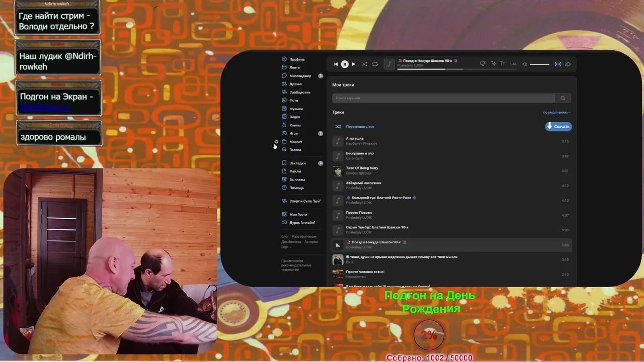Mute audio with the speaker icon
Image resolution: width=644 pixels, height=362 pixels.
click(525, 64)
